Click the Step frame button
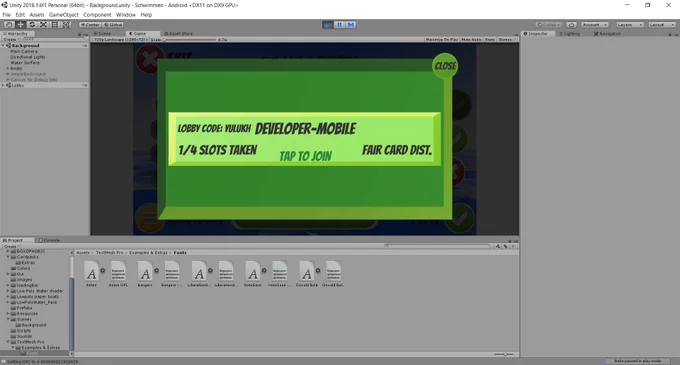This screenshot has width=680, height=365. click(351, 25)
